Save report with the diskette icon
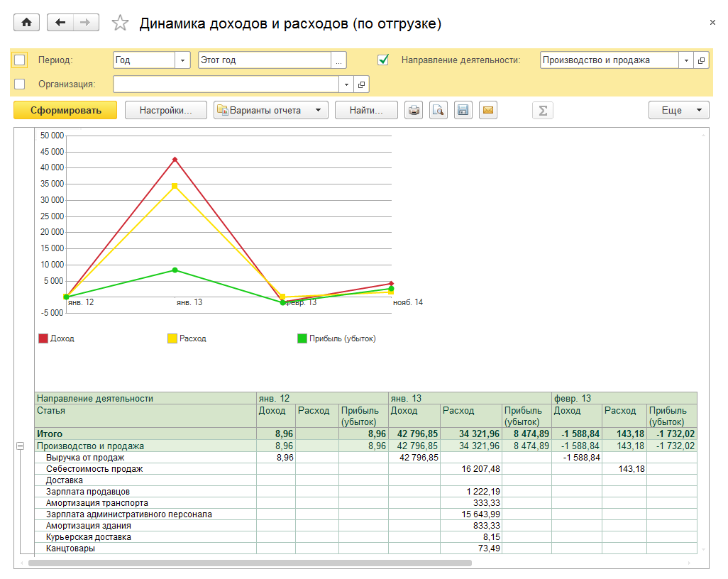This screenshot has width=728, height=579. click(463, 110)
